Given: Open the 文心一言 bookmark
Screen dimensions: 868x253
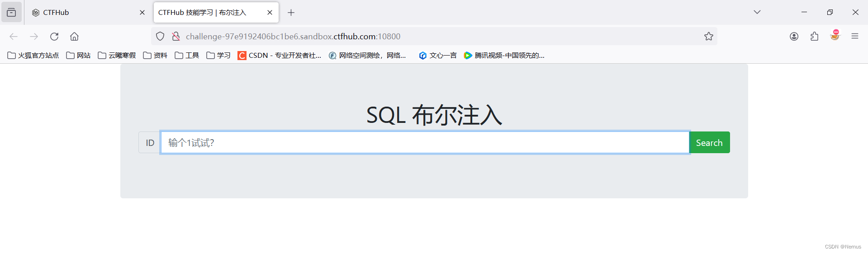Looking at the screenshot, I should pos(438,56).
